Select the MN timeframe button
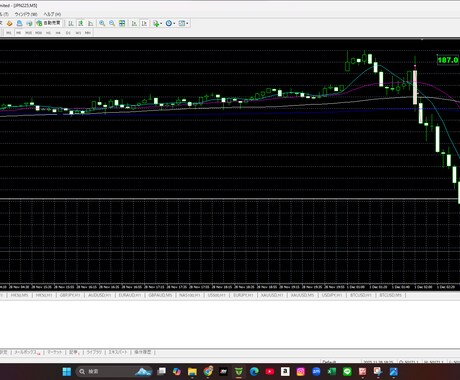The height and width of the screenshot is (380, 460). tap(88, 33)
